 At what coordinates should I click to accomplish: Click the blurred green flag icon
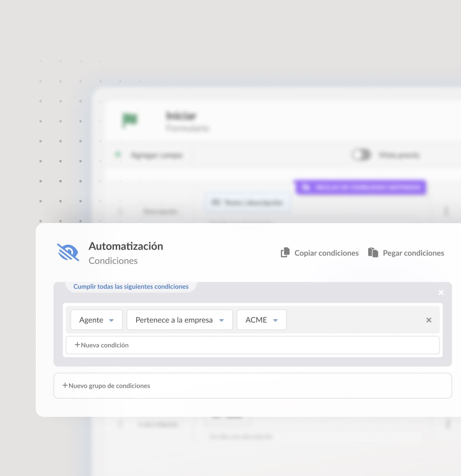pos(130,119)
